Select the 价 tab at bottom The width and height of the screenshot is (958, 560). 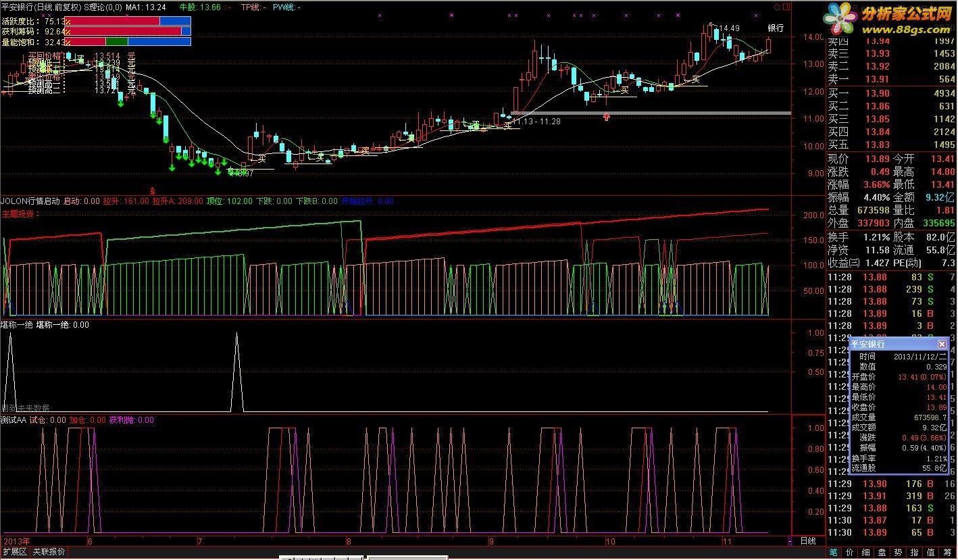pyautogui.click(x=850, y=552)
